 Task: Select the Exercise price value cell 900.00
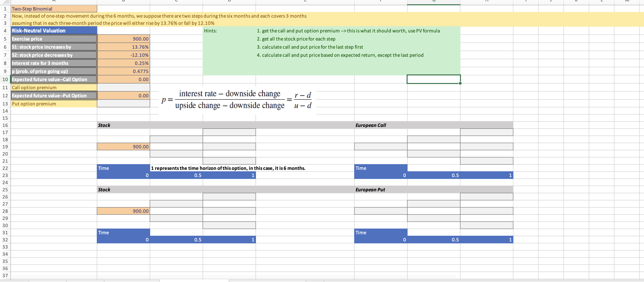pyautogui.click(x=123, y=39)
